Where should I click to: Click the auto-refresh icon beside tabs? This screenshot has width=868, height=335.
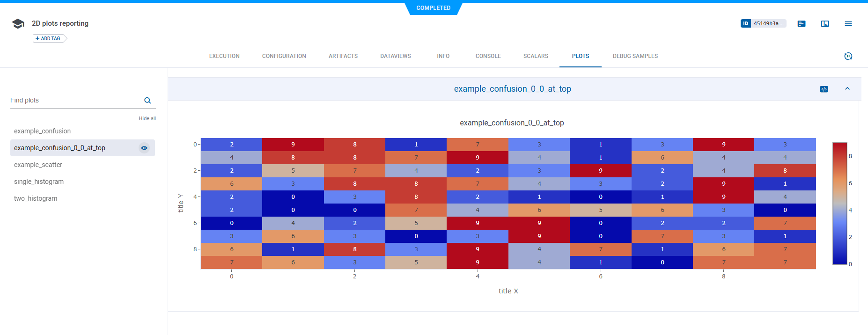point(848,56)
